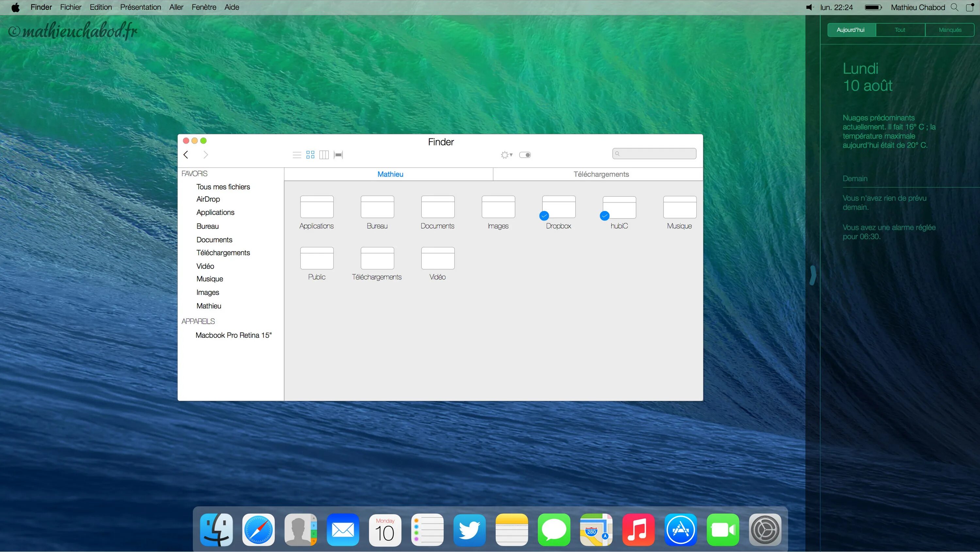Switch to the Téléchargements tab
The image size is (980, 552).
click(x=601, y=174)
